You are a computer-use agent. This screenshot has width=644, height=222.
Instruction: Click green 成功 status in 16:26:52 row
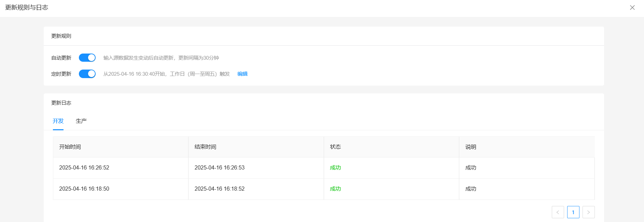(335, 168)
